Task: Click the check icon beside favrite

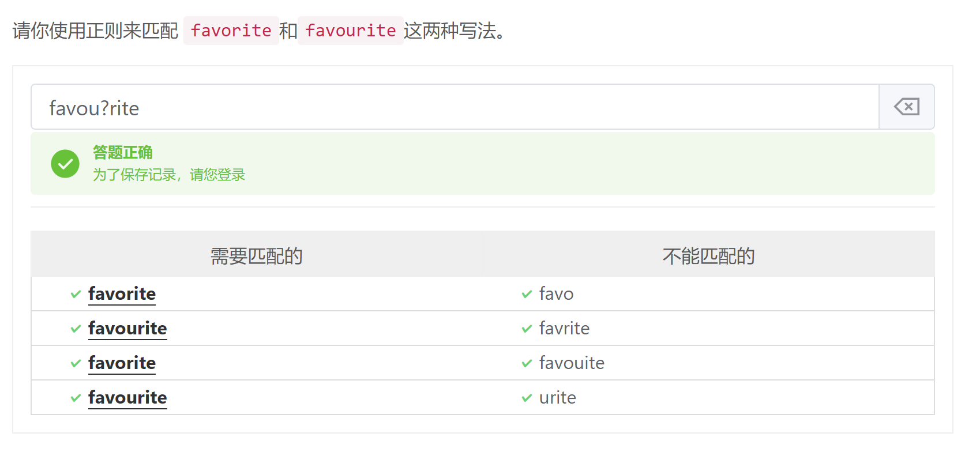Action: tap(527, 329)
